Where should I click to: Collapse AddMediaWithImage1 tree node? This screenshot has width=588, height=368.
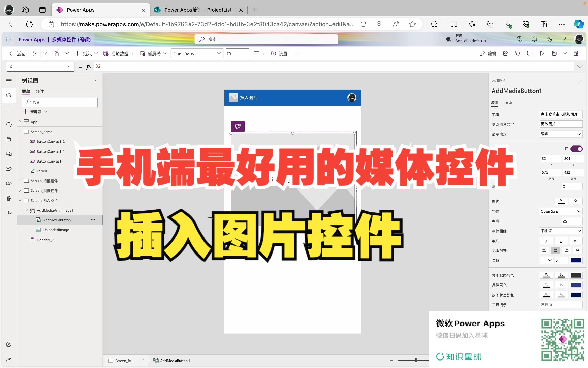[x=26, y=210]
